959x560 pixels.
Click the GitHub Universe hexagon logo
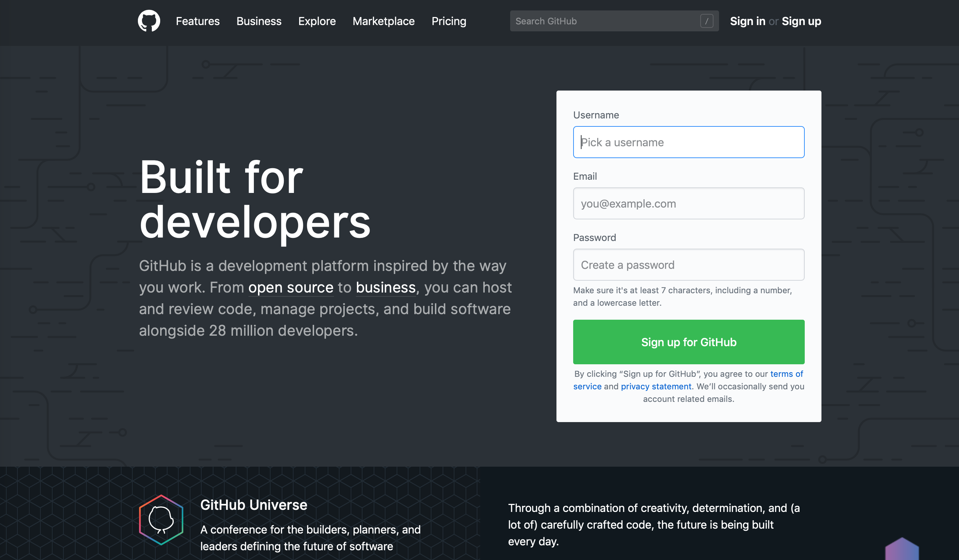click(x=161, y=520)
